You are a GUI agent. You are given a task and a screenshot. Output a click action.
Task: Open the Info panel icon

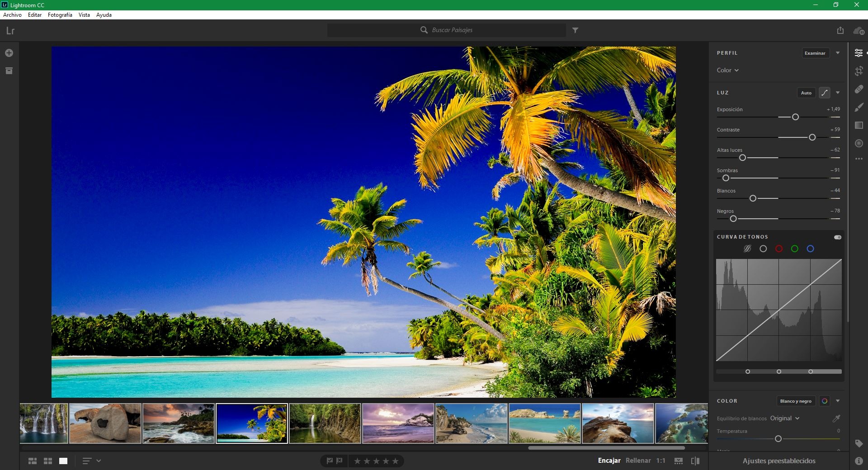point(859,461)
